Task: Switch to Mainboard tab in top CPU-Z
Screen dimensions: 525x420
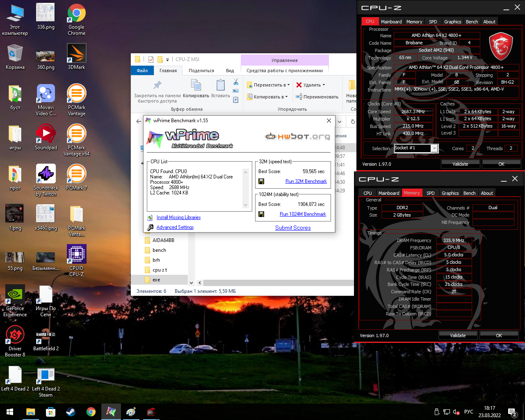Action: [x=391, y=22]
